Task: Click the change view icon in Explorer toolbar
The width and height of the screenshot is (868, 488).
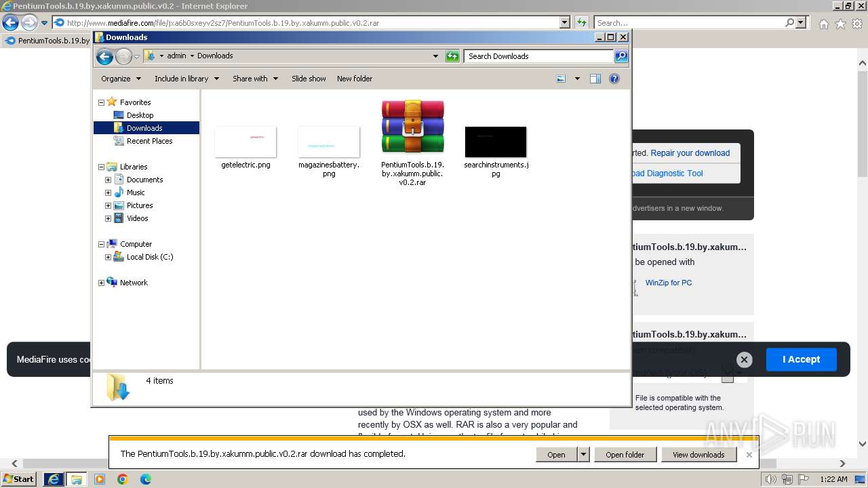Action: 561,79
